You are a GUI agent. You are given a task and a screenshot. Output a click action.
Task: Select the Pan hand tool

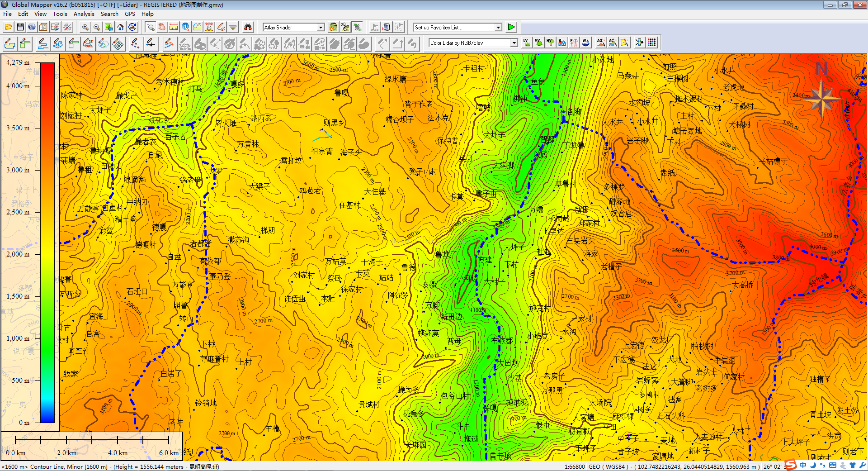tap(162, 27)
